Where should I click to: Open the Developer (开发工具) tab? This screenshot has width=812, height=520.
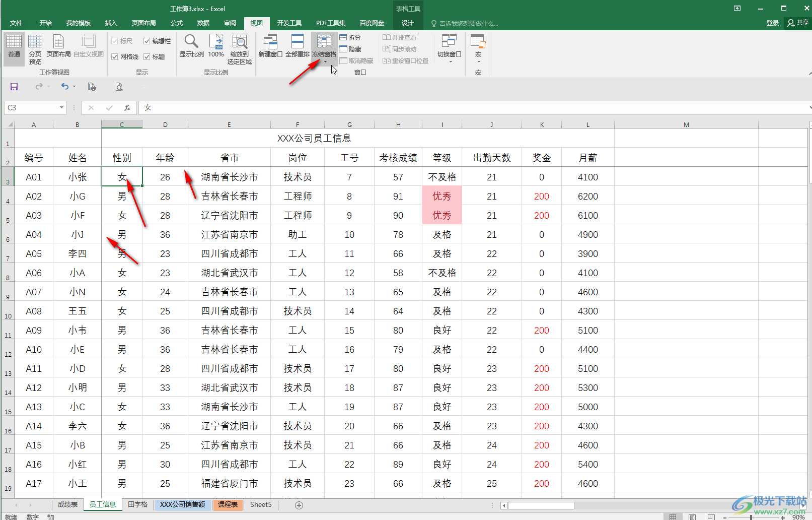289,23
